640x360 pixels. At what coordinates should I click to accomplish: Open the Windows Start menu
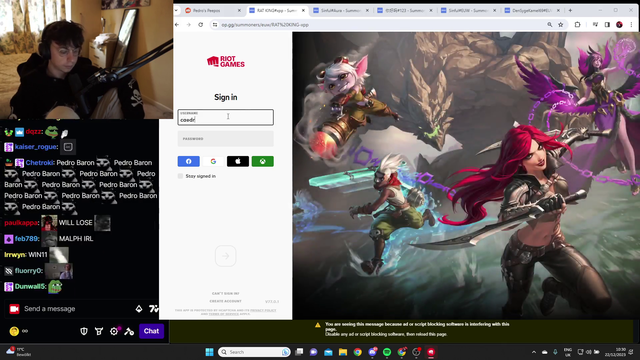point(209,352)
